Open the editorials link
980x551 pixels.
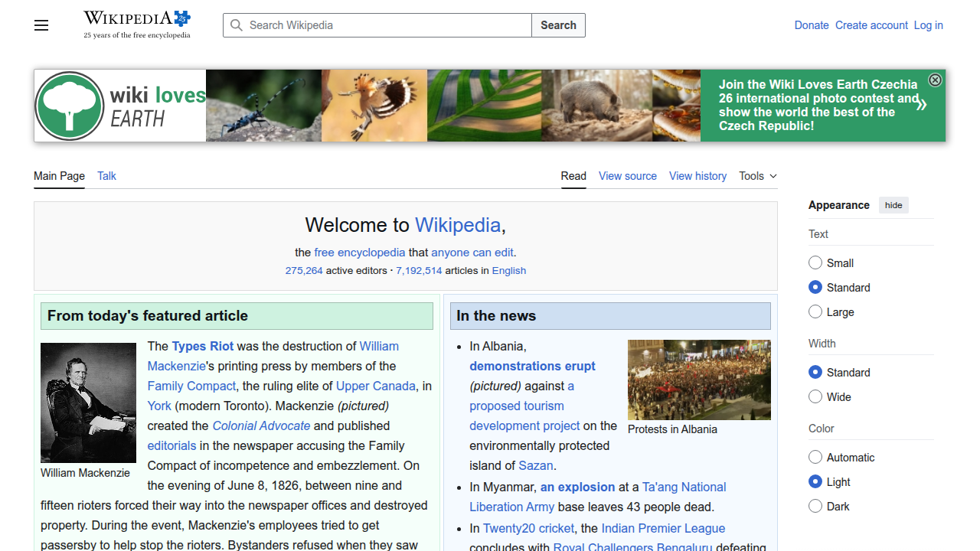click(x=171, y=445)
